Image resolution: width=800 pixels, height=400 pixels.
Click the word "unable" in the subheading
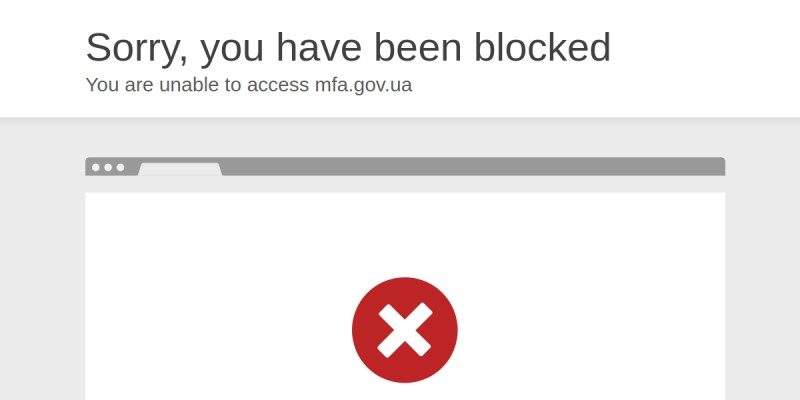[x=189, y=85]
